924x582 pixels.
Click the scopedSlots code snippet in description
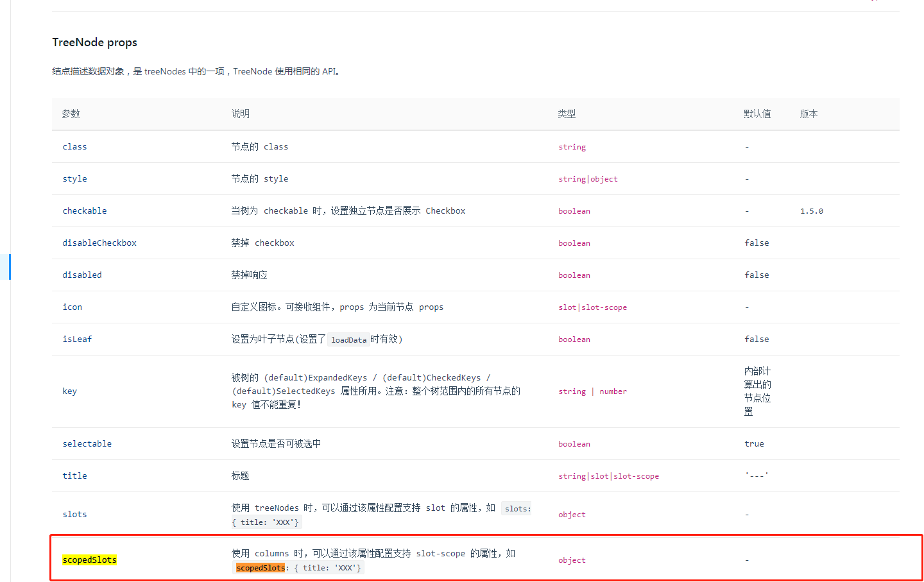(260, 567)
